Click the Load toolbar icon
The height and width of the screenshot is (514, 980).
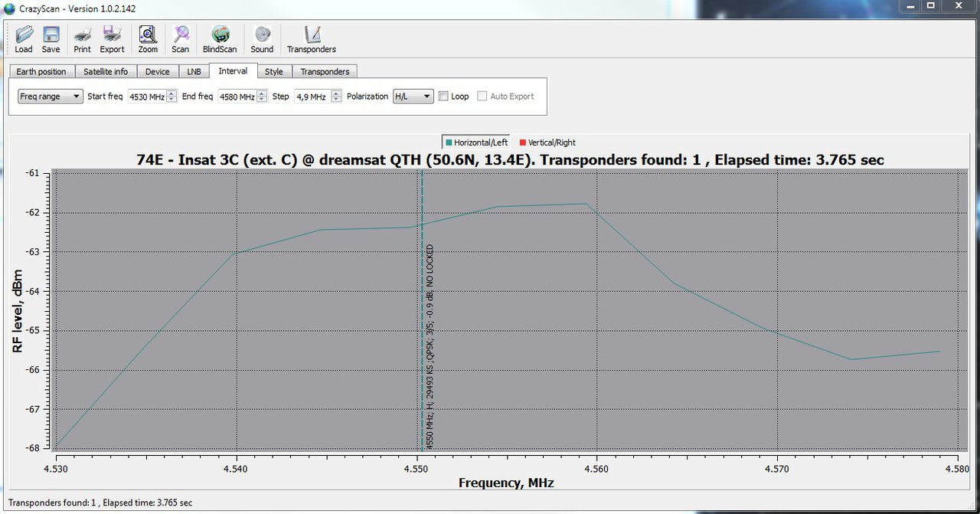pyautogui.click(x=24, y=36)
